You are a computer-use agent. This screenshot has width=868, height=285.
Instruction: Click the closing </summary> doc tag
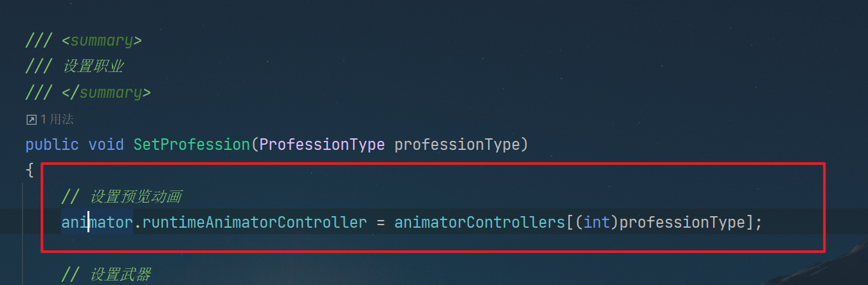point(106,93)
